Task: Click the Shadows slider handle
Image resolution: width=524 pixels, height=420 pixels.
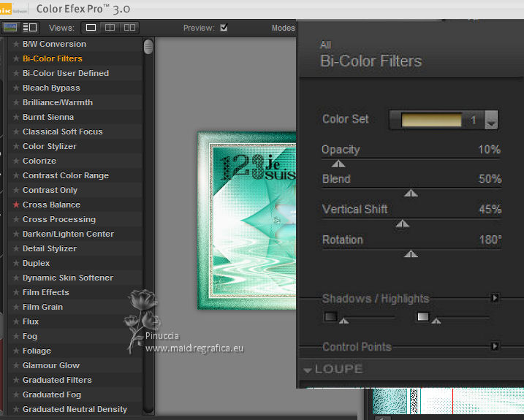Action: [343, 321]
